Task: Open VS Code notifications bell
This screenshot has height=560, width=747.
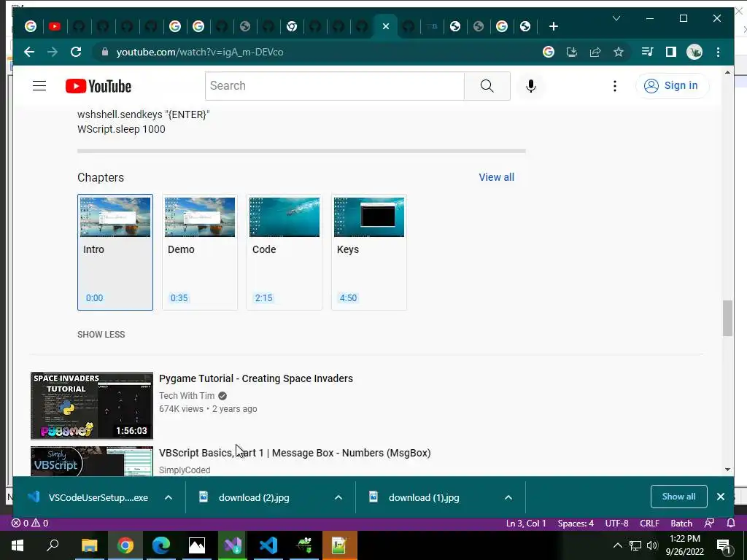Action: [x=731, y=524]
